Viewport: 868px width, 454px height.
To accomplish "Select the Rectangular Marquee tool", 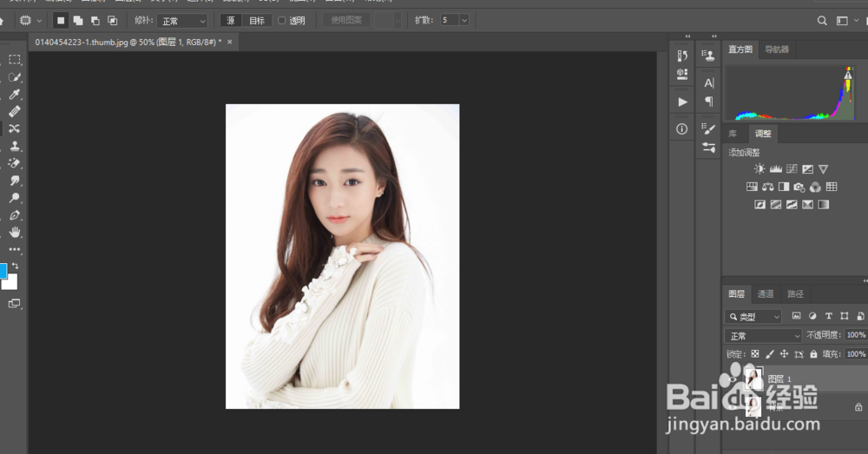I will (15, 59).
